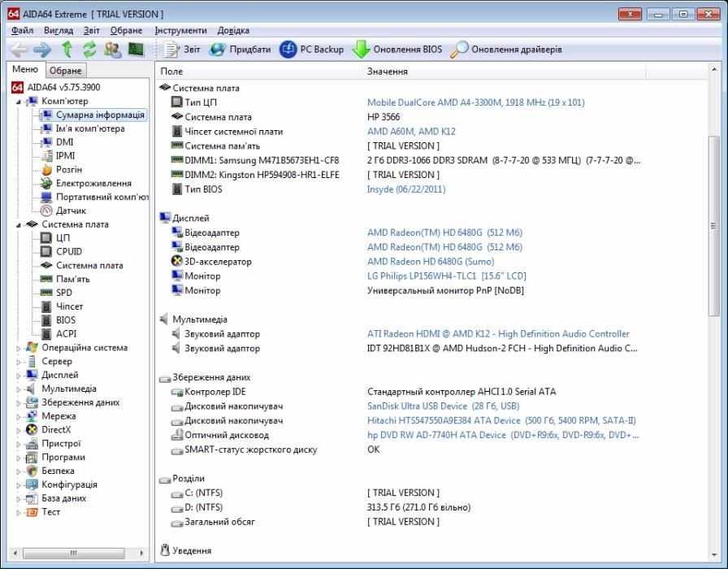Expand the Сервер tree node

[19, 362]
